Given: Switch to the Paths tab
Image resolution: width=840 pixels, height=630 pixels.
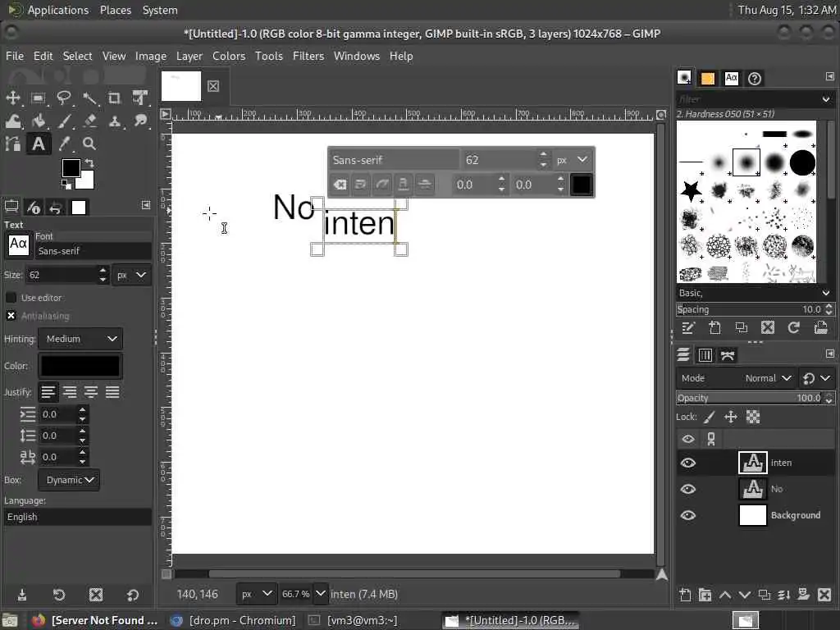Looking at the screenshot, I should 728,355.
